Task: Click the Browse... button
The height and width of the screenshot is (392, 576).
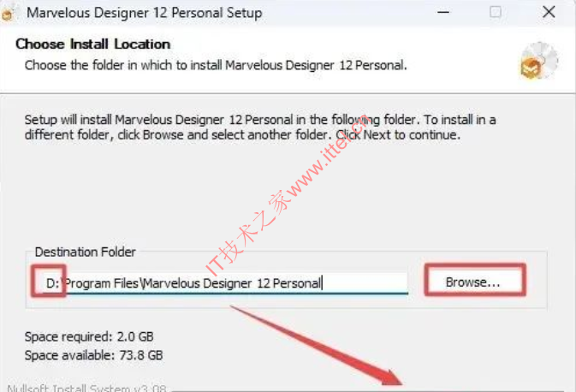Action: 475,281
